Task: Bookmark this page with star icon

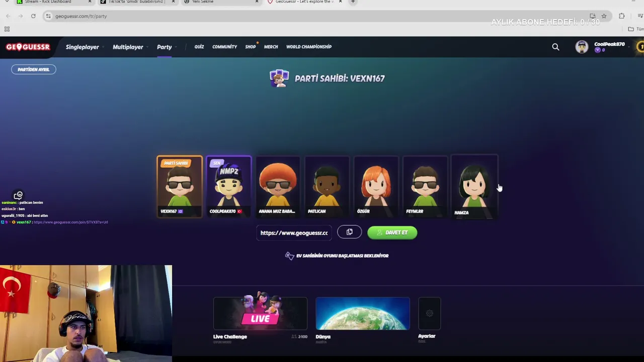Action: coord(604,16)
